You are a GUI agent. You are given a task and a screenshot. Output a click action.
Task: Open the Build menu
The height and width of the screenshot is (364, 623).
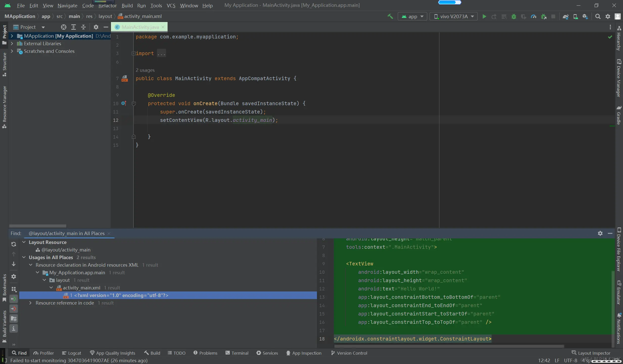point(127,5)
